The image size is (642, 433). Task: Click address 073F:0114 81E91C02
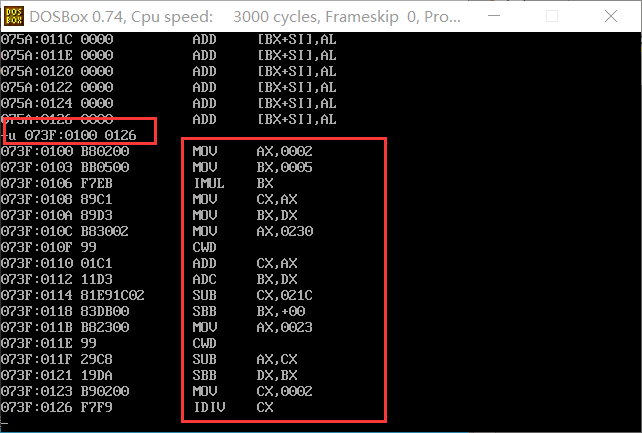(x=72, y=295)
